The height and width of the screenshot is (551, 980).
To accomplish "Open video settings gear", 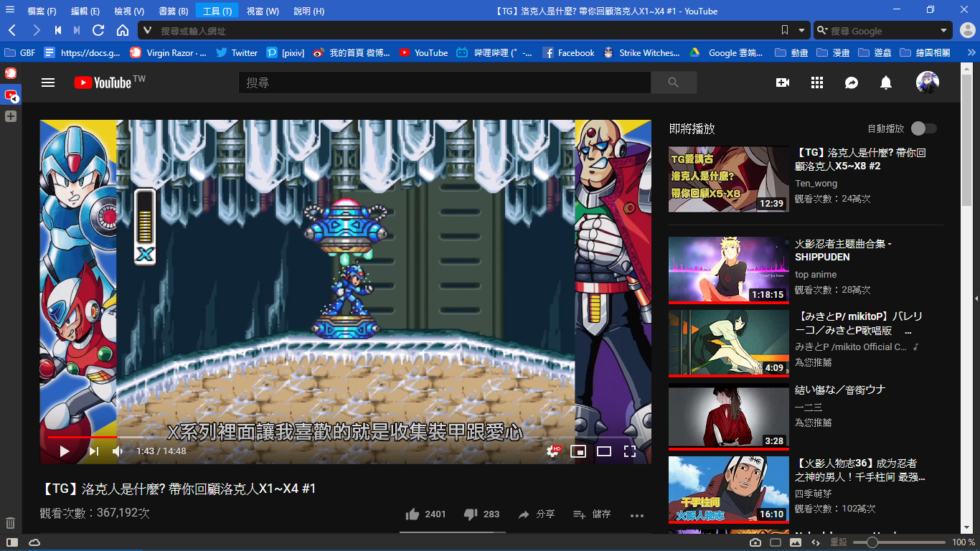I will point(553,451).
